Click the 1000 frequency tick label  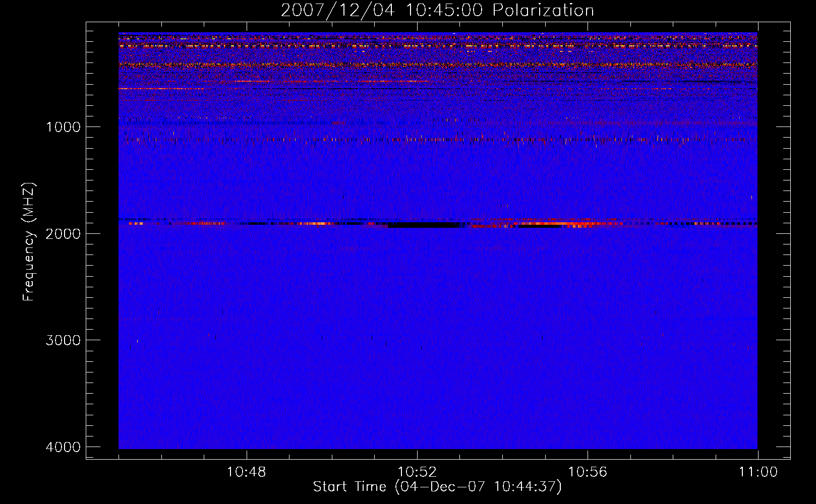(63, 127)
